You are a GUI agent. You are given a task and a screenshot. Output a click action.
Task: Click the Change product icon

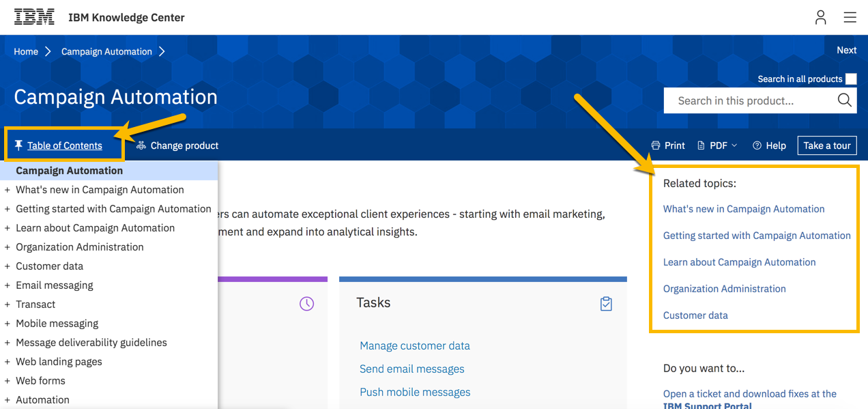141,145
